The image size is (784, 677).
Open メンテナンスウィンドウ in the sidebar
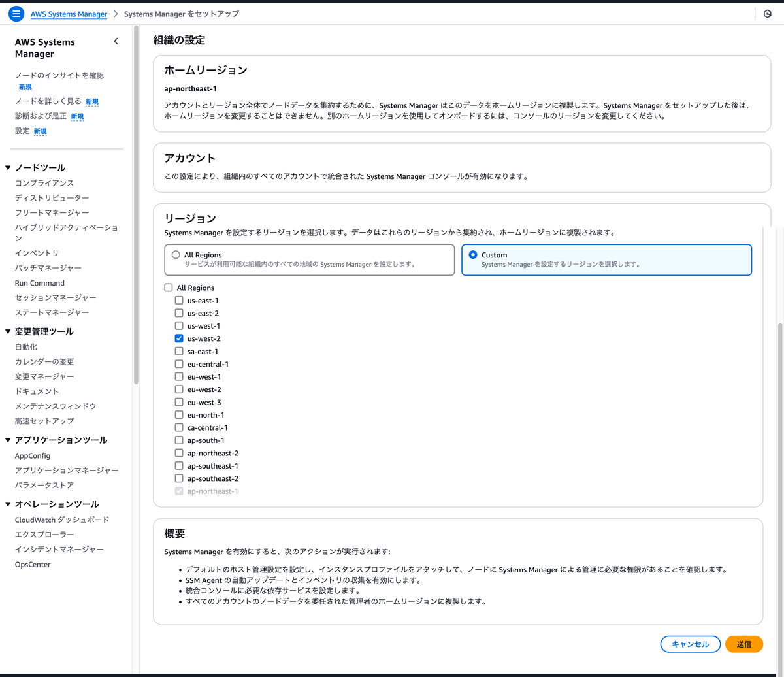point(56,406)
